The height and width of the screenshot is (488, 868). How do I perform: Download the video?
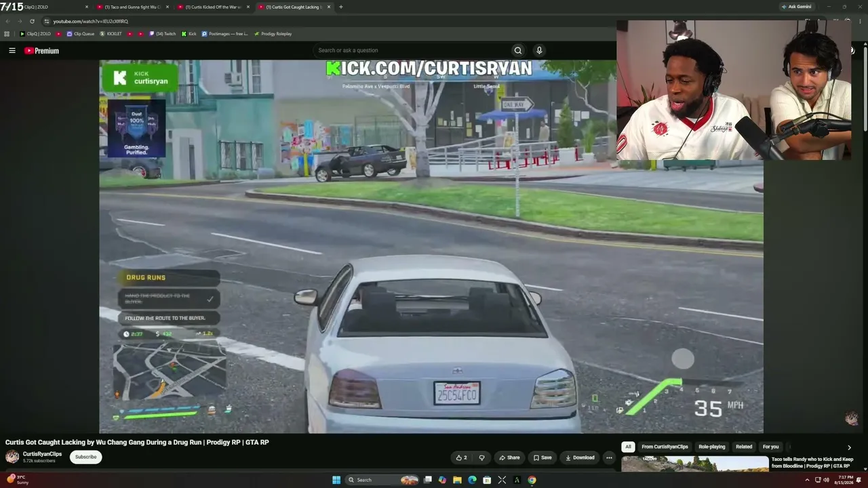pyautogui.click(x=580, y=457)
